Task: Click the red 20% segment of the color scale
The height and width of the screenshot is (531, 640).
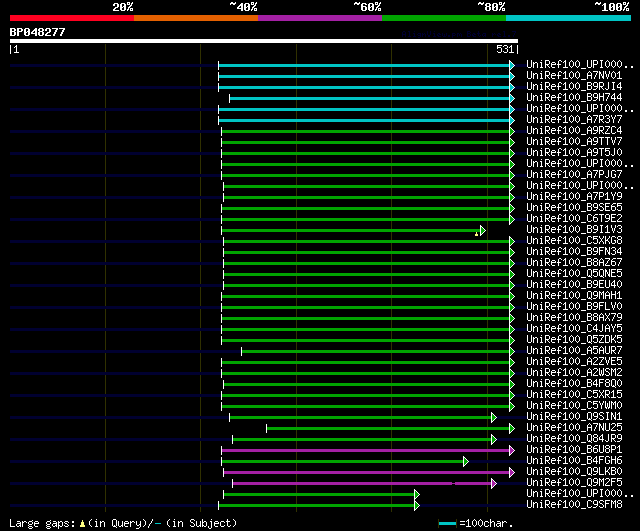Action: coord(72,18)
